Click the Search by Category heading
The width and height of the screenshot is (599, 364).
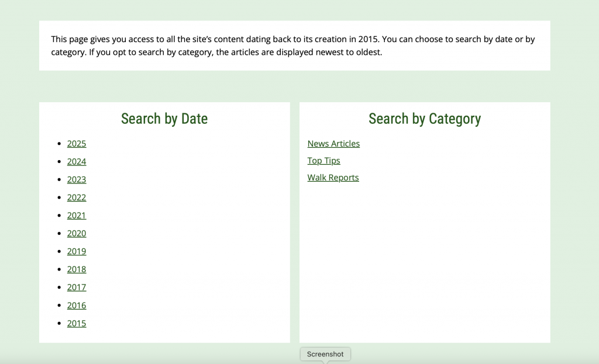pos(425,119)
